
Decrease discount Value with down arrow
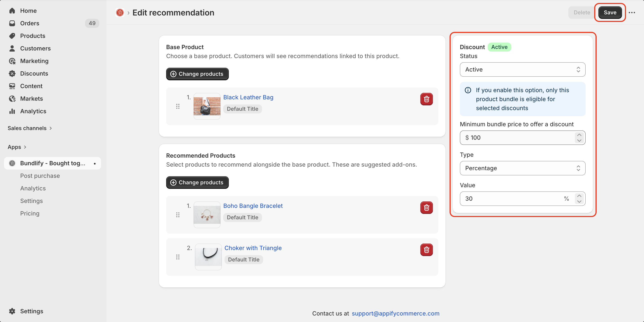tap(579, 202)
